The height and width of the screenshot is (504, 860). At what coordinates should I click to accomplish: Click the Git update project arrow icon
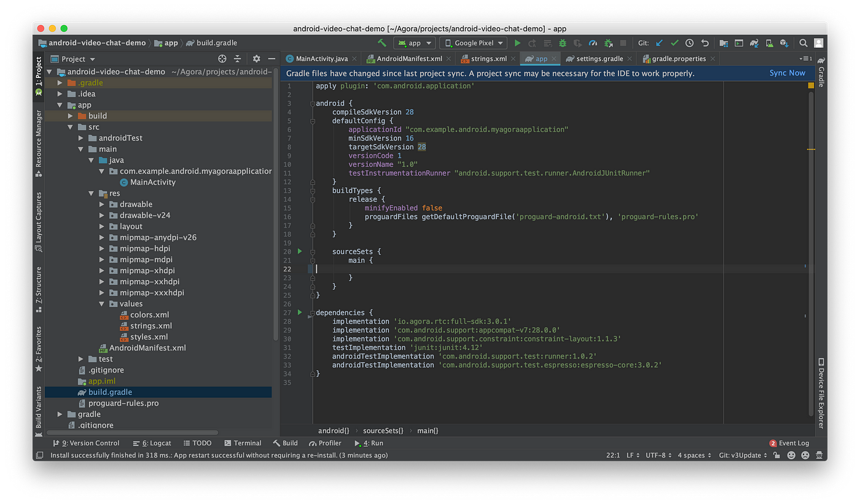click(x=659, y=43)
